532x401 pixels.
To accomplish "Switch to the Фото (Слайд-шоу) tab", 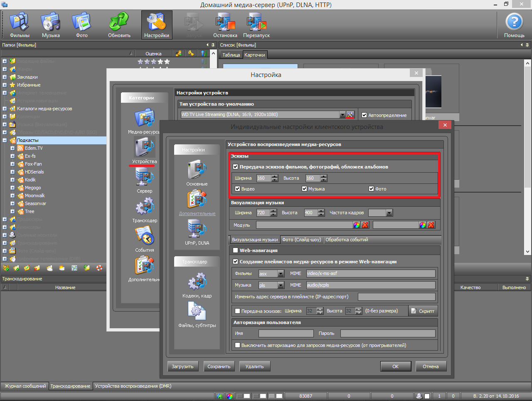I will 301,240.
